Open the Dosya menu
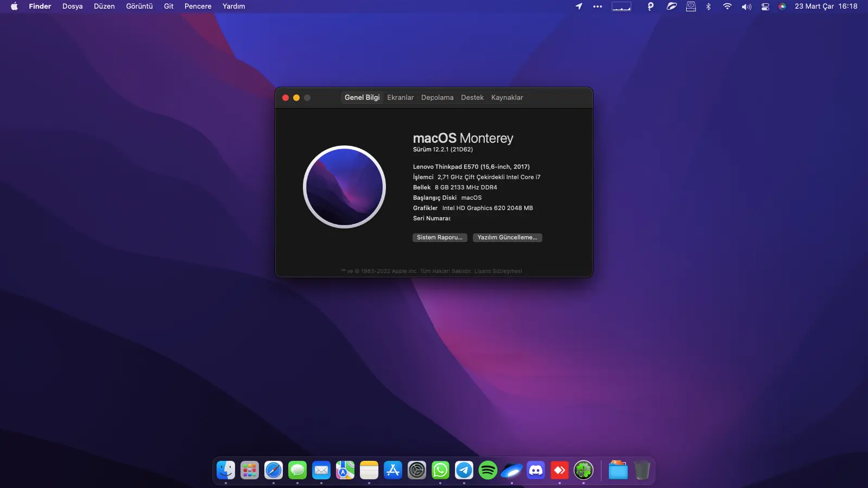Screen dimensions: 868x488 click(73, 7)
